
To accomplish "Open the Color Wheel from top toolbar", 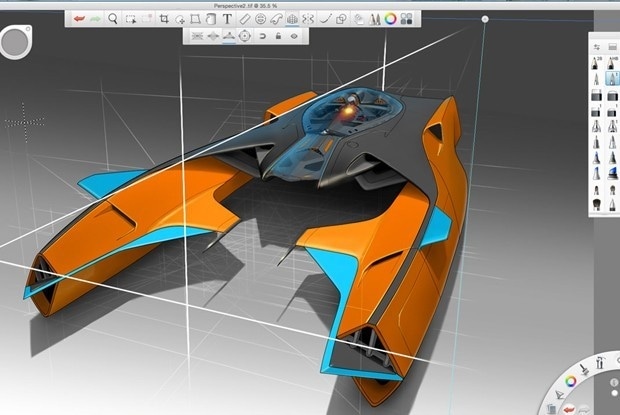I will pos(390,18).
